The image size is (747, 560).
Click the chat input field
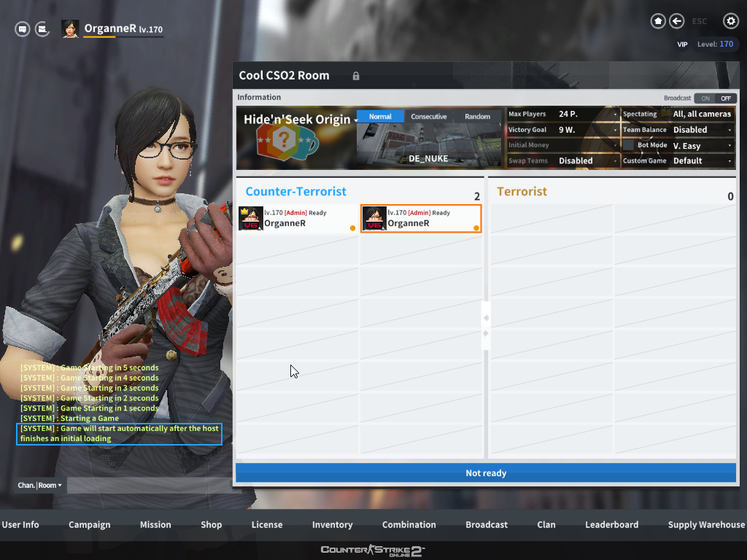149,485
